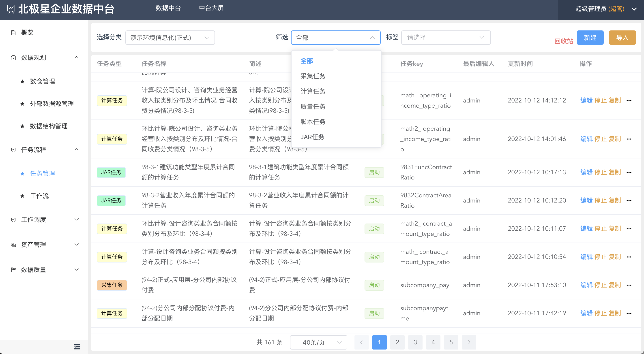Screen dimensions: 644x354
Task: Open 数仓管理 in the sidebar
Action: (x=43, y=81)
